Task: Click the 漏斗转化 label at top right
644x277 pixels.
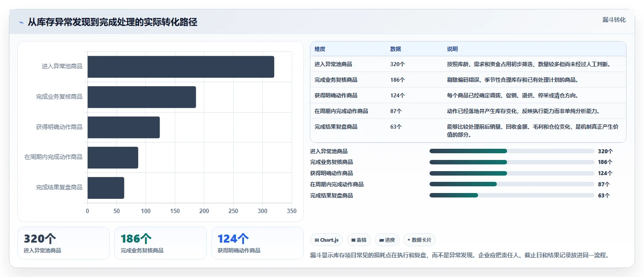Action: point(614,20)
